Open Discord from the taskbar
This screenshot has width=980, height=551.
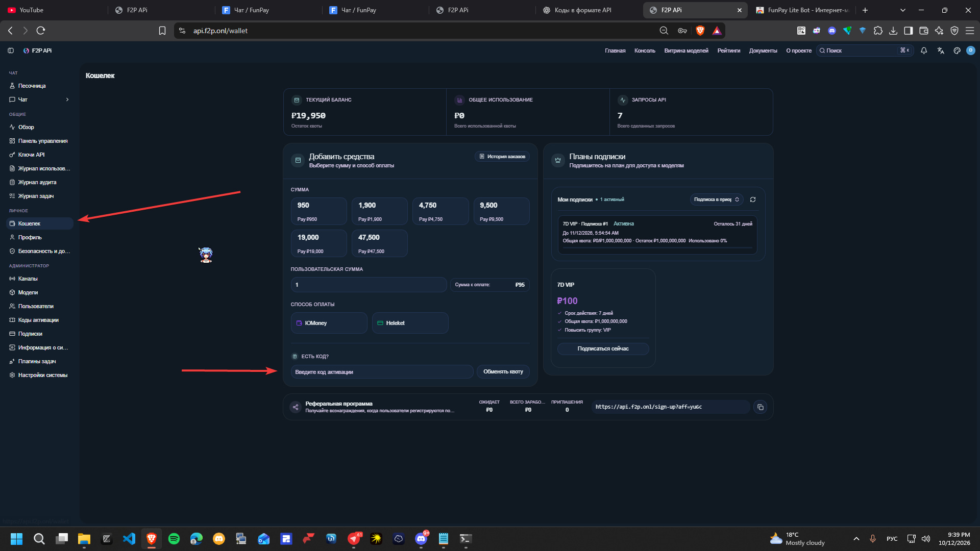click(421, 539)
